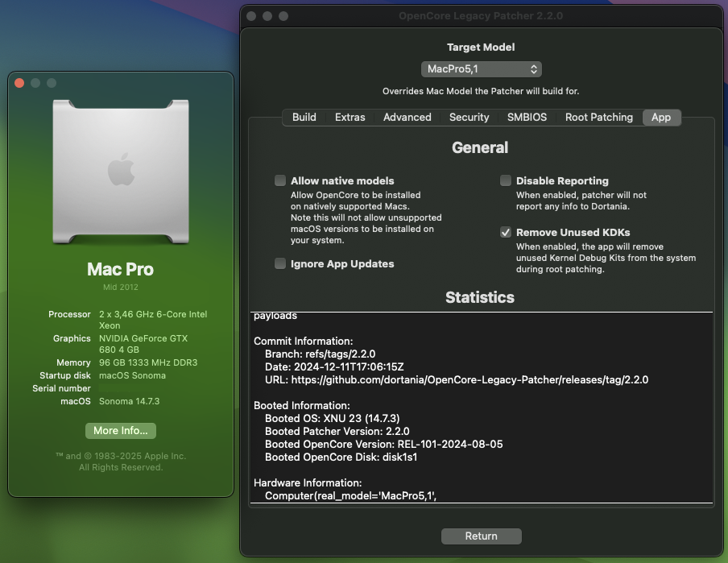Click the 'Date: 2024-12-11T17:06:15Z' line

pos(334,367)
